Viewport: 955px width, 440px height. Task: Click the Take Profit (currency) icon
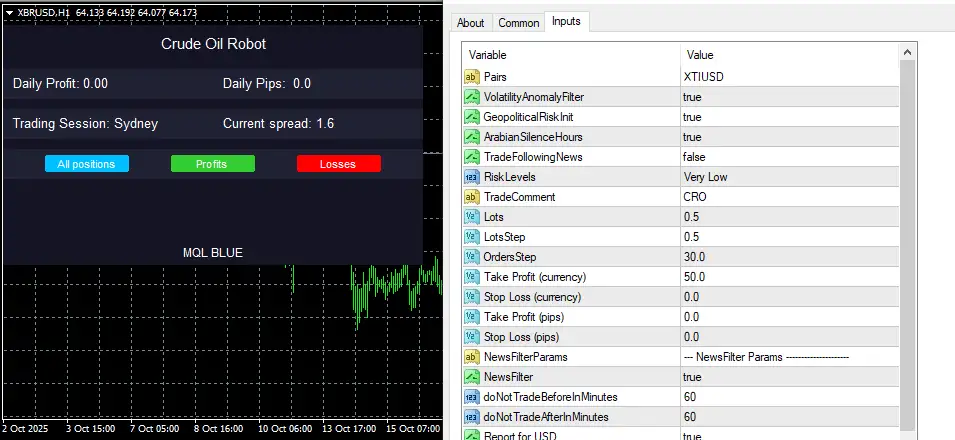point(472,277)
